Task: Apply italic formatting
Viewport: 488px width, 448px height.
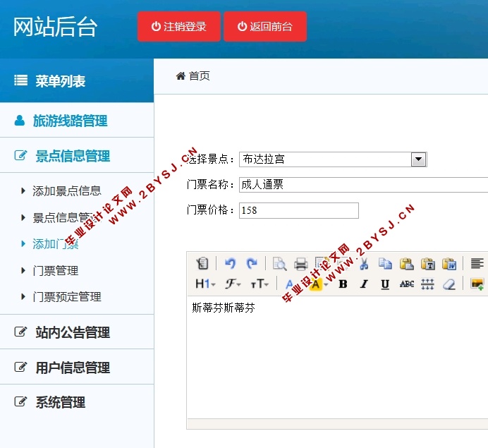Action: click(364, 284)
